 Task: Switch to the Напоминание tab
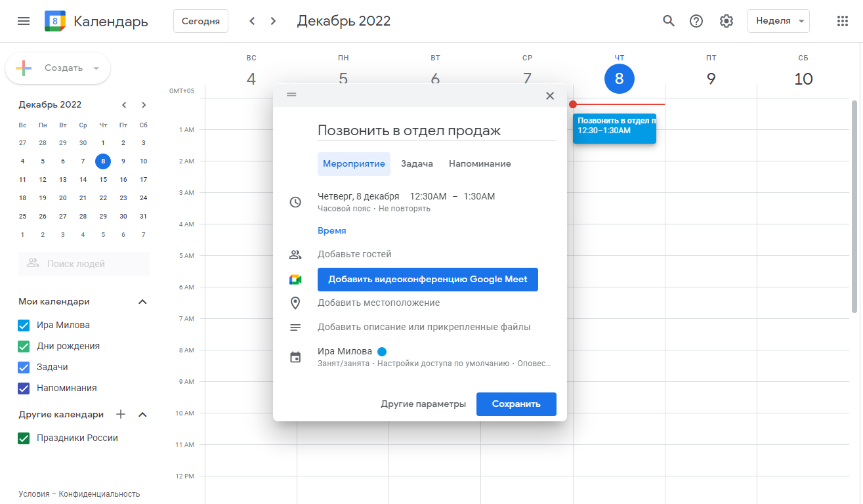(x=479, y=163)
